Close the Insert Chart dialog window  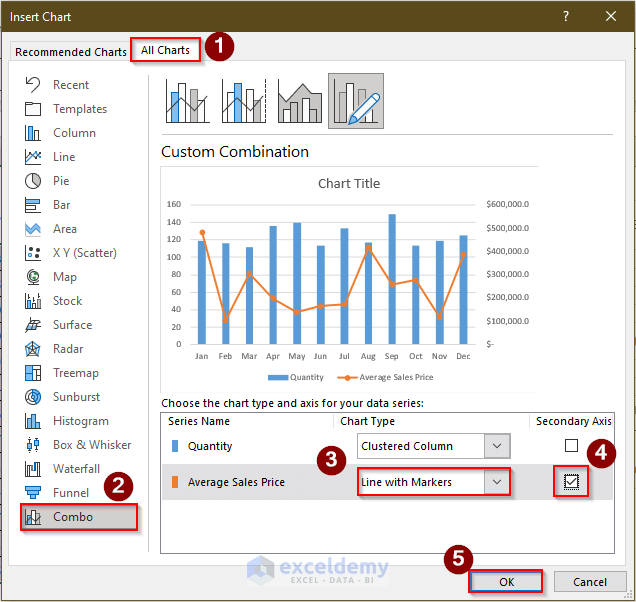tap(611, 16)
